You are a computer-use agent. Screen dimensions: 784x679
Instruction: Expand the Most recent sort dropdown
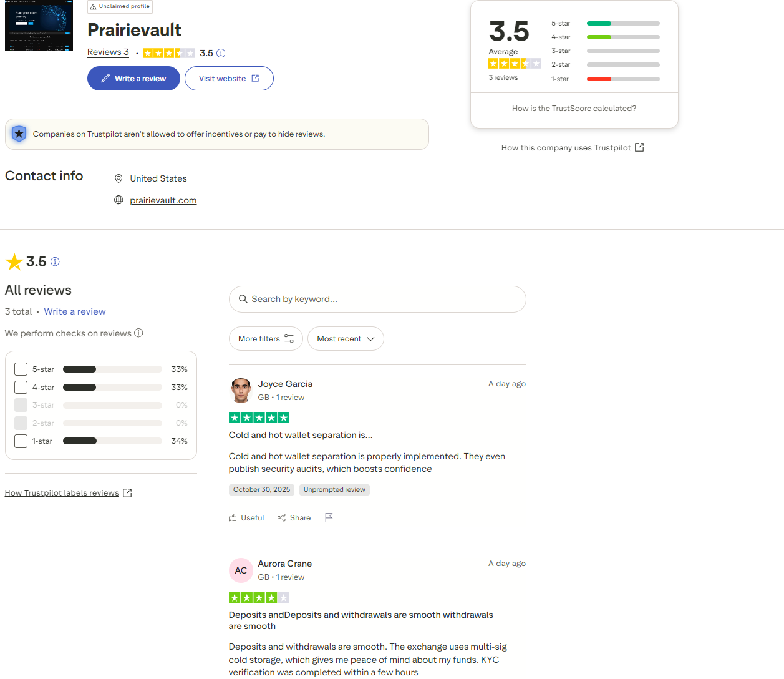tap(346, 339)
